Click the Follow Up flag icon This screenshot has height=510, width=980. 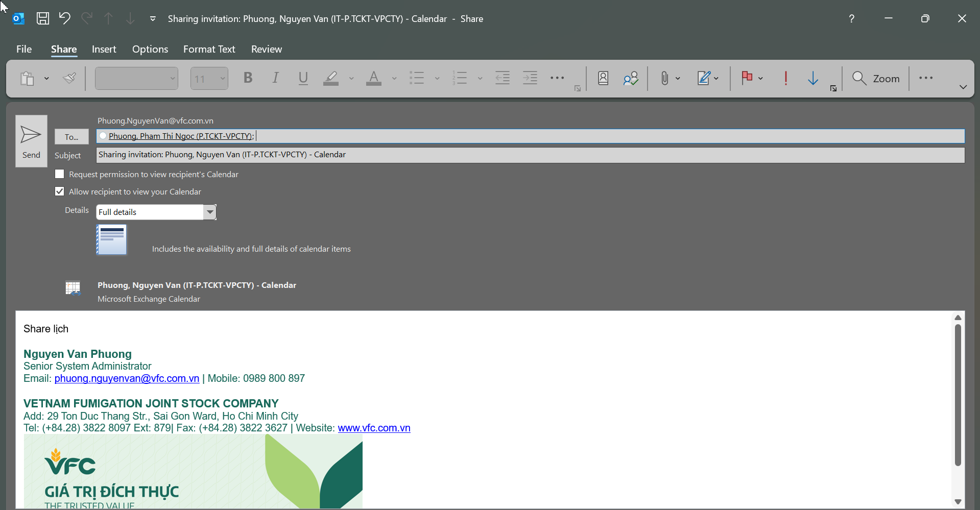[747, 78]
